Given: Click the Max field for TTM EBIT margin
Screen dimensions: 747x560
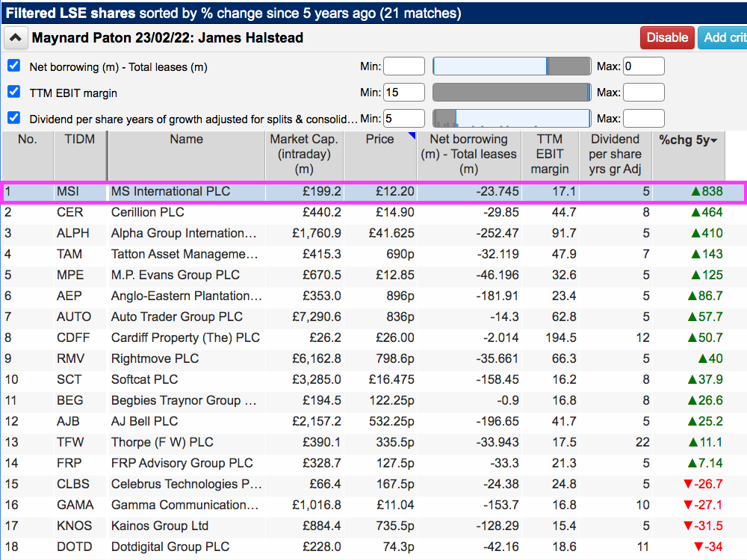Looking at the screenshot, I should 644,93.
